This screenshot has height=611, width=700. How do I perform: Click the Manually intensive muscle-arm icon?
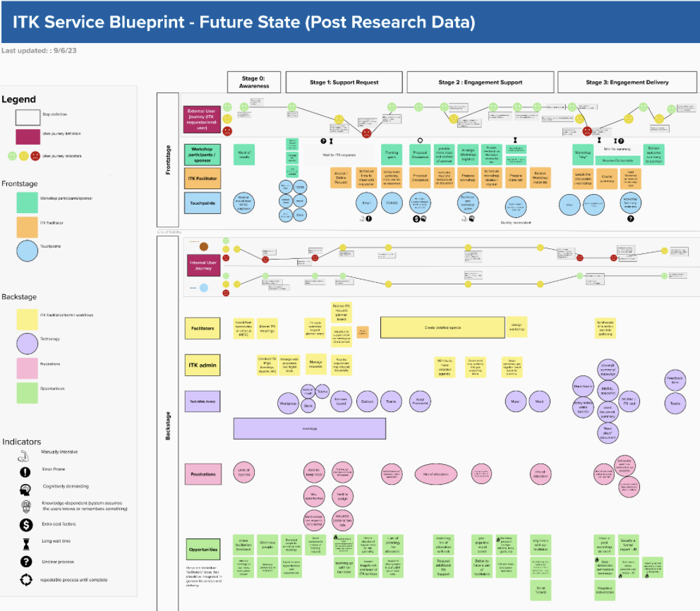tap(24, 455)
